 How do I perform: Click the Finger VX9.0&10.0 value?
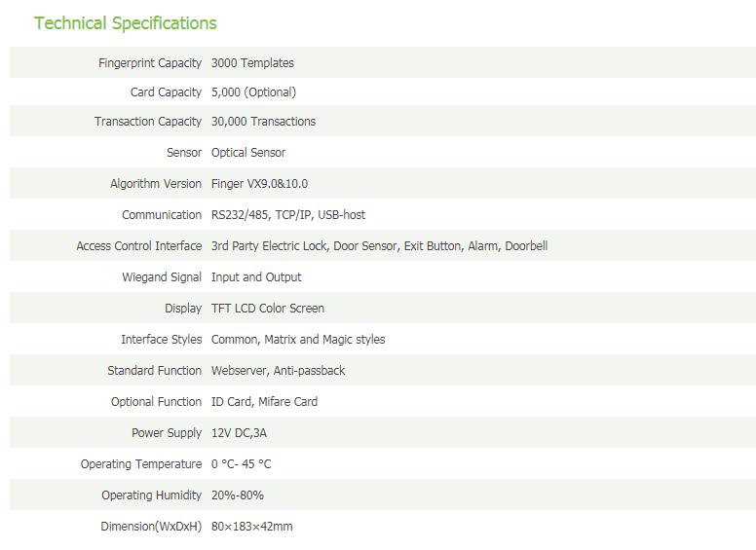click(259, 184)
